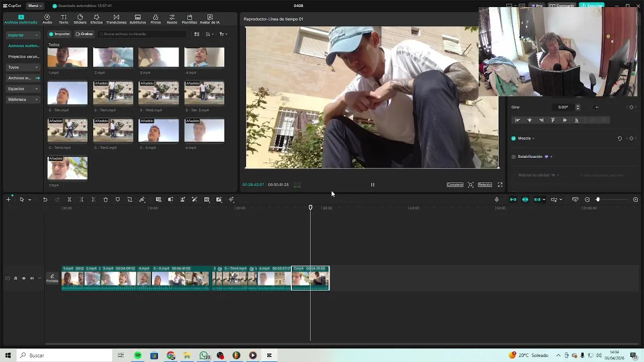Click the Girar rotation stepper
The image size is (644, 362).
click(x=578, y=107)
